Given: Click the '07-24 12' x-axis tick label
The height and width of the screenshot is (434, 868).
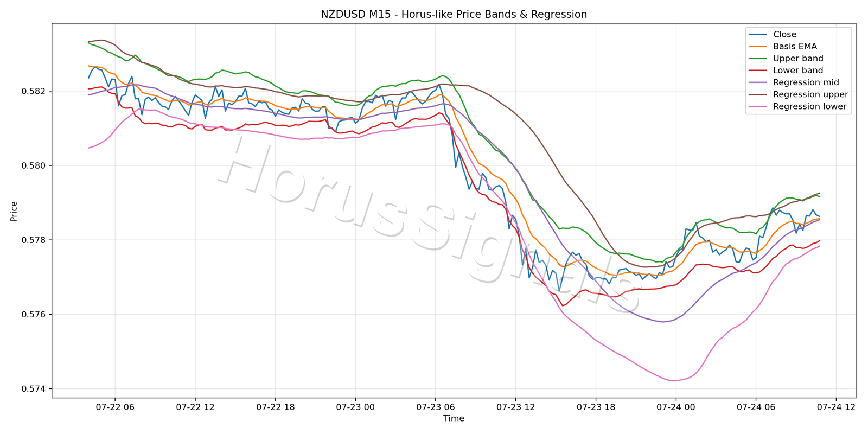Looking at the screenshot, I should coord(836,406).
